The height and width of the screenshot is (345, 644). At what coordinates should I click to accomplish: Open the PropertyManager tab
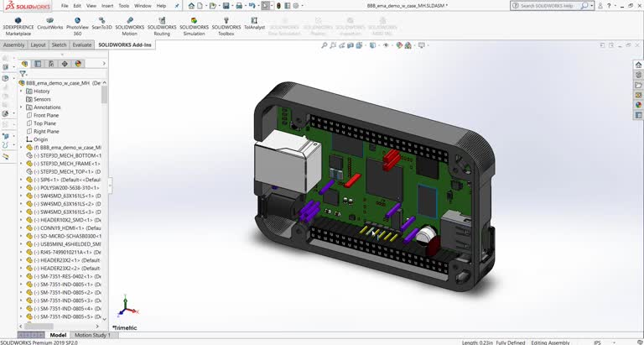coord(38,64)
